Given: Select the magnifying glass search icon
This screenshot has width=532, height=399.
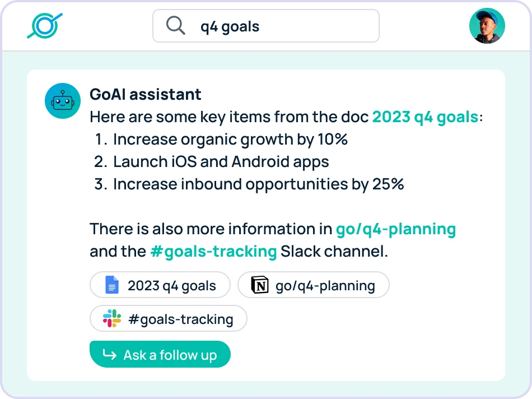Looking at the screenshot, I should click(x=175, y=25).
